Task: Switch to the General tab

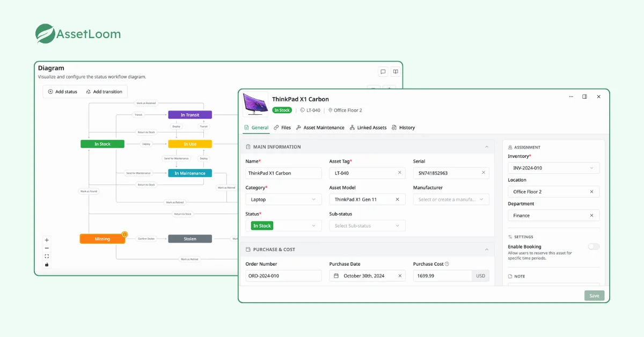Action: click(x=257, y=128)
